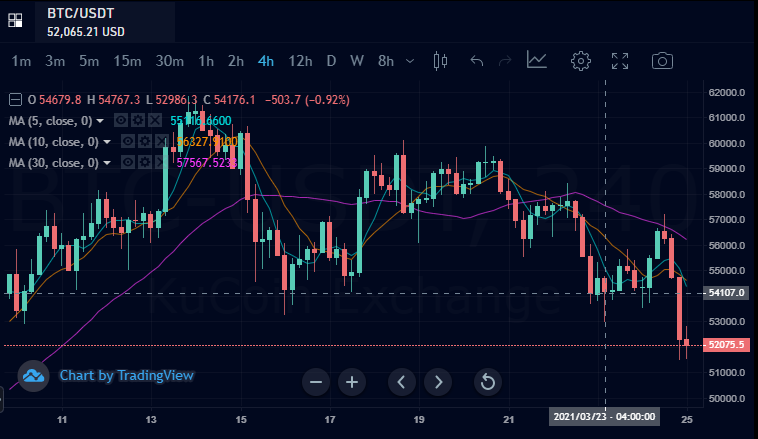The width and height of the screenshot is (758, 439).
Task: Enter fullscreen chart mode
Action: 620,61
